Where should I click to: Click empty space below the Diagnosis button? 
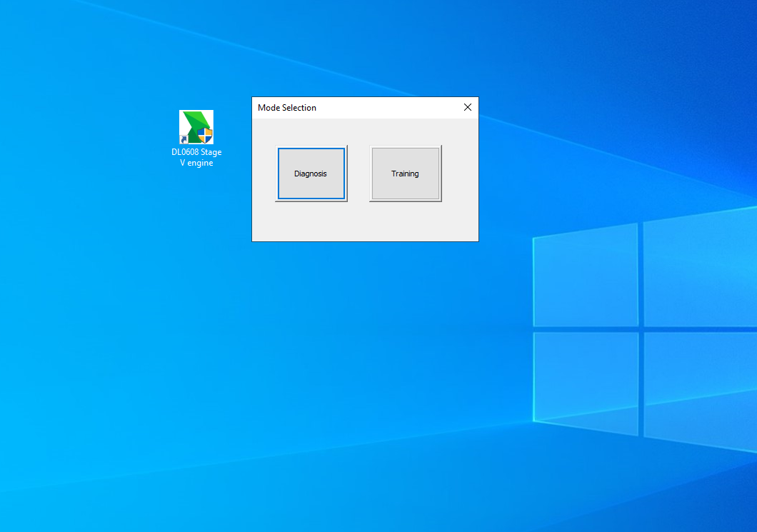pyautogui.click(x=311, y=221)
